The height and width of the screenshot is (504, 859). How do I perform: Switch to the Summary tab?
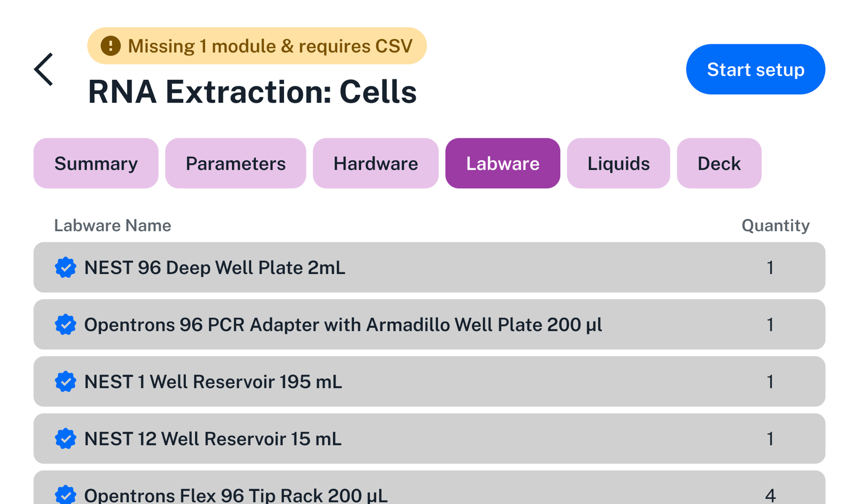(x=95, y=163)
